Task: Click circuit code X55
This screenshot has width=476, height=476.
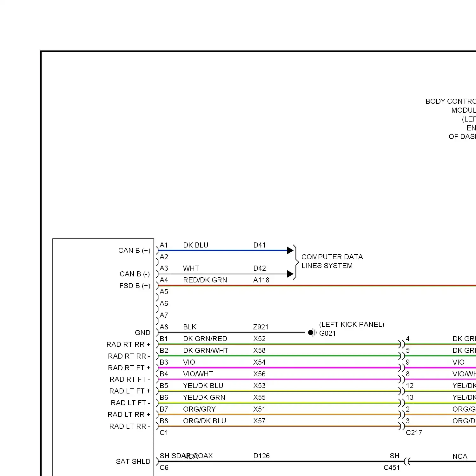Action: (259, 397)
